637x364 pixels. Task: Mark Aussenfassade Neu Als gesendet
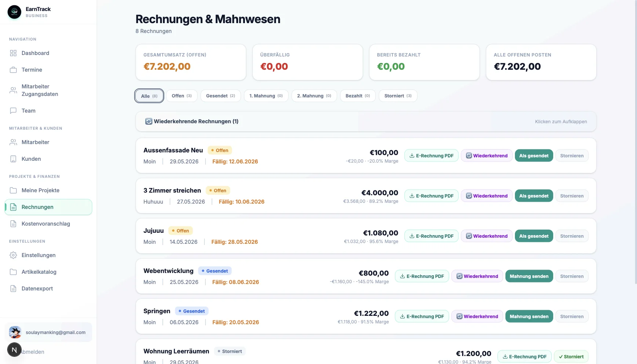point(534,156)
